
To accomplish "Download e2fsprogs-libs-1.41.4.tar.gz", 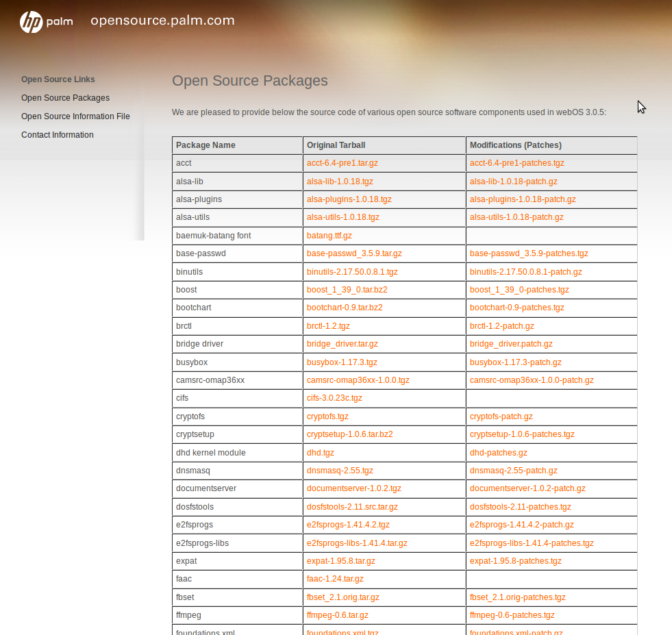I will [357, 543].
